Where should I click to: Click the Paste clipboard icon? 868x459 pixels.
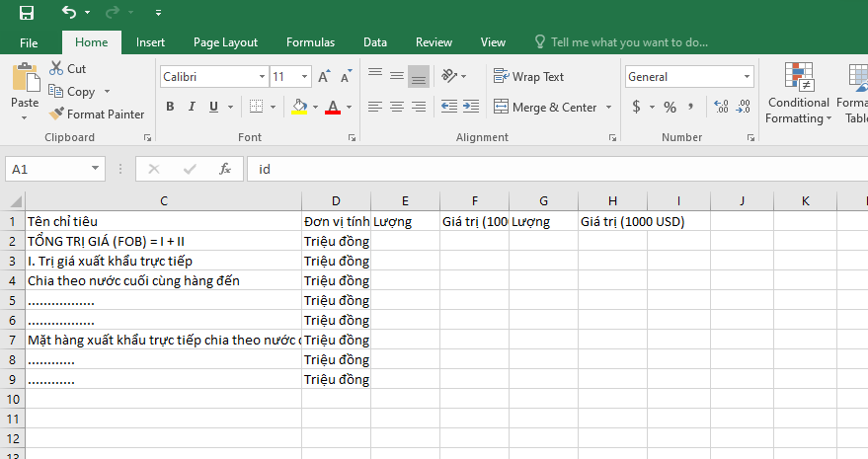(26, 78)
